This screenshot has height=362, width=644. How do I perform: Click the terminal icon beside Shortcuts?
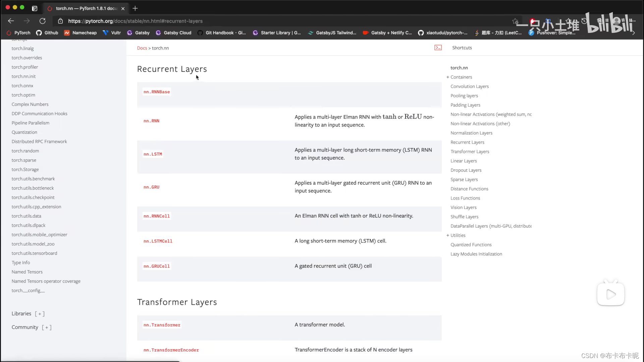[438, 48]
